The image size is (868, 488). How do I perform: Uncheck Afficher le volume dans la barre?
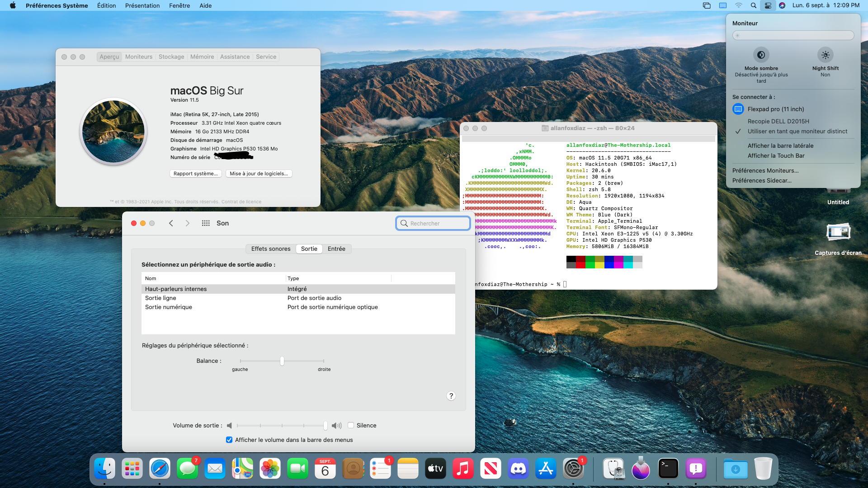click(x=229, y=440)
